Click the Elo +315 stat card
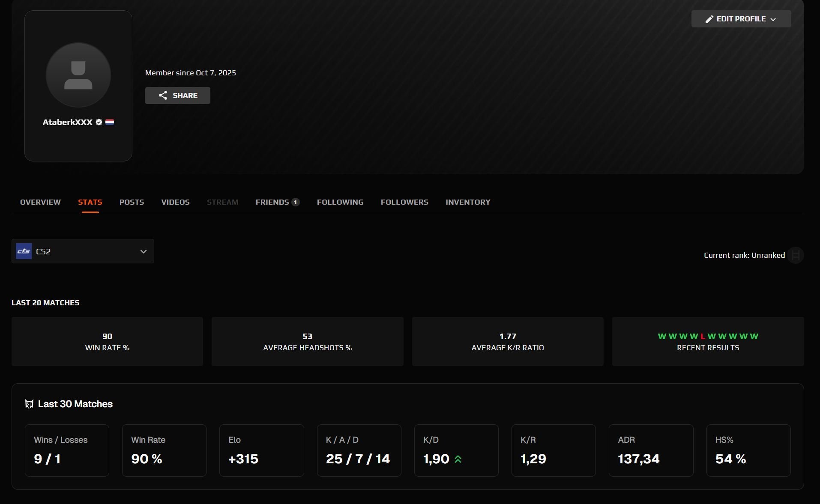 (x=261, y=450)
